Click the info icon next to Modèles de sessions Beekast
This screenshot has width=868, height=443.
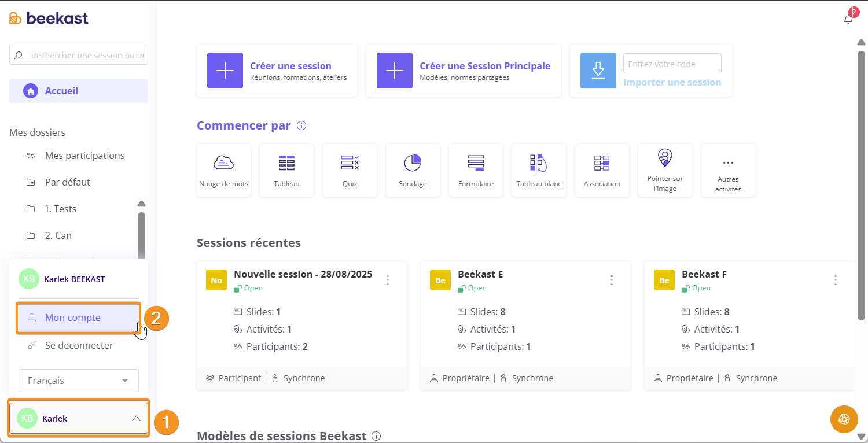(x=376, y=436)
